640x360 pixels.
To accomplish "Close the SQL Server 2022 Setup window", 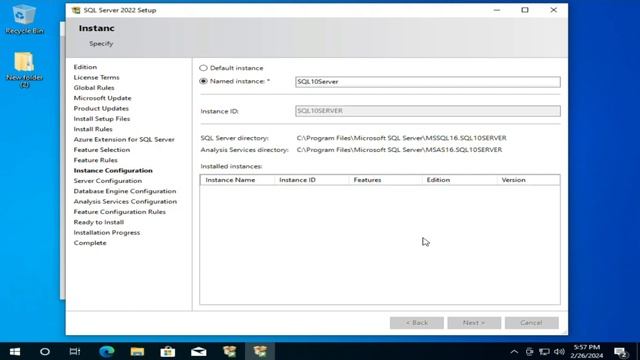I will (553, 10).
